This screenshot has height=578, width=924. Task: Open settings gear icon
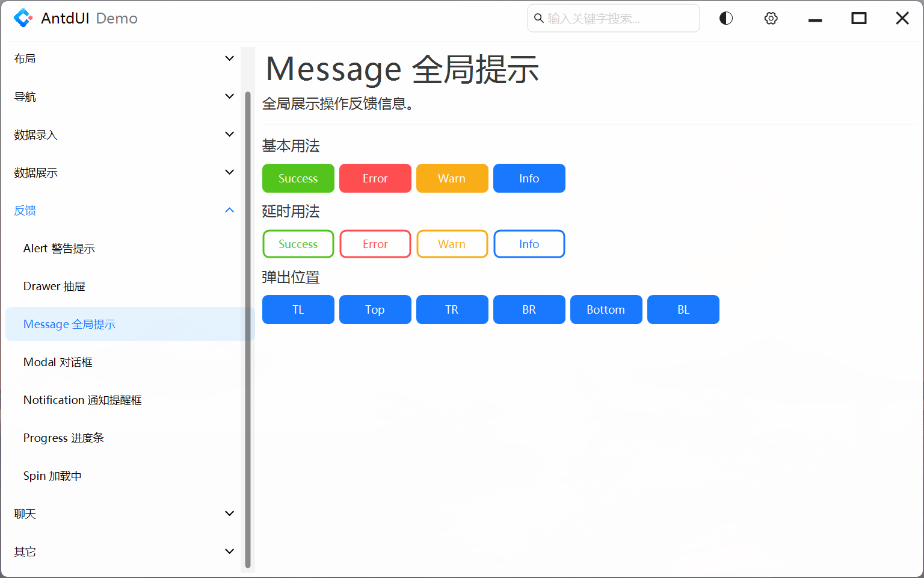[771, 18]
